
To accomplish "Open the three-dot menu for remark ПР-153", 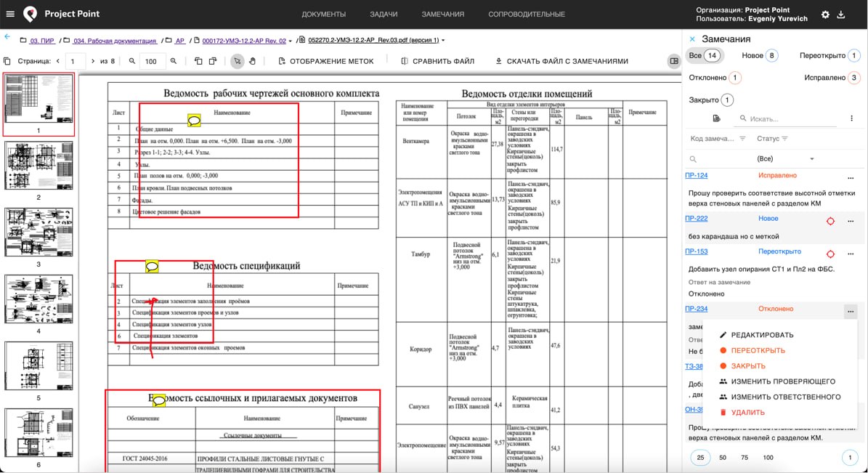I will [x=851, y=254].
